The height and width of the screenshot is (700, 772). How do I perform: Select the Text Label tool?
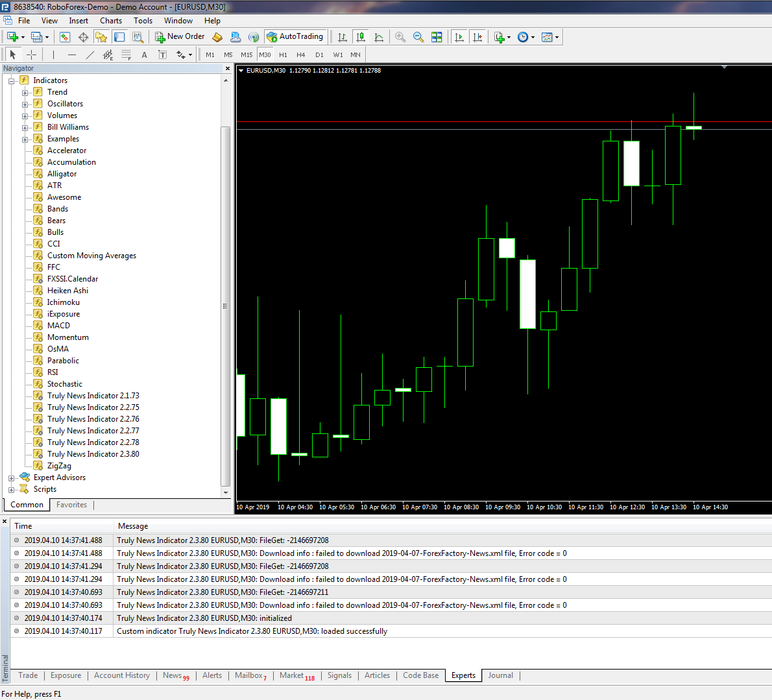point(162,54)
